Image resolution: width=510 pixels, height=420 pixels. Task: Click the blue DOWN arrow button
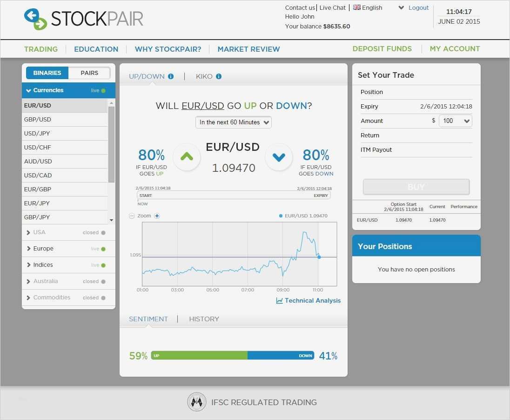(279, 157)
